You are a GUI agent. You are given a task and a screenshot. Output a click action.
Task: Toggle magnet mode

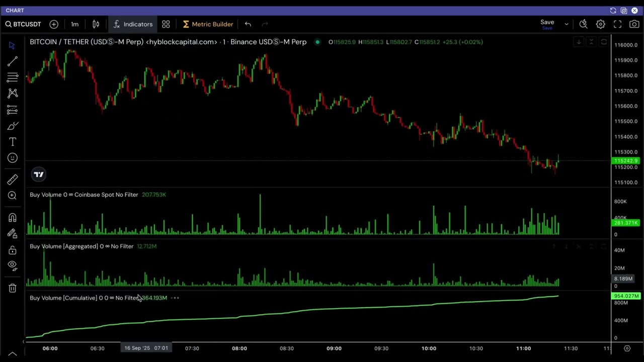pyautogui.click(x=13, y=217)
